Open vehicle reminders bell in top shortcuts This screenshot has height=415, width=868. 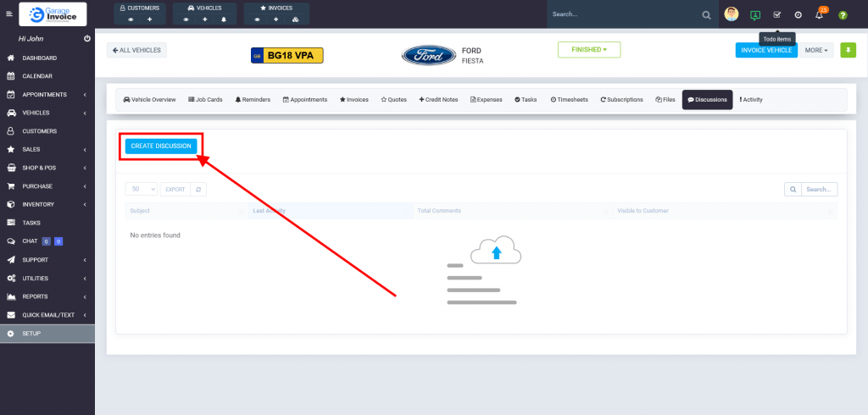click(x=224, y=19)
